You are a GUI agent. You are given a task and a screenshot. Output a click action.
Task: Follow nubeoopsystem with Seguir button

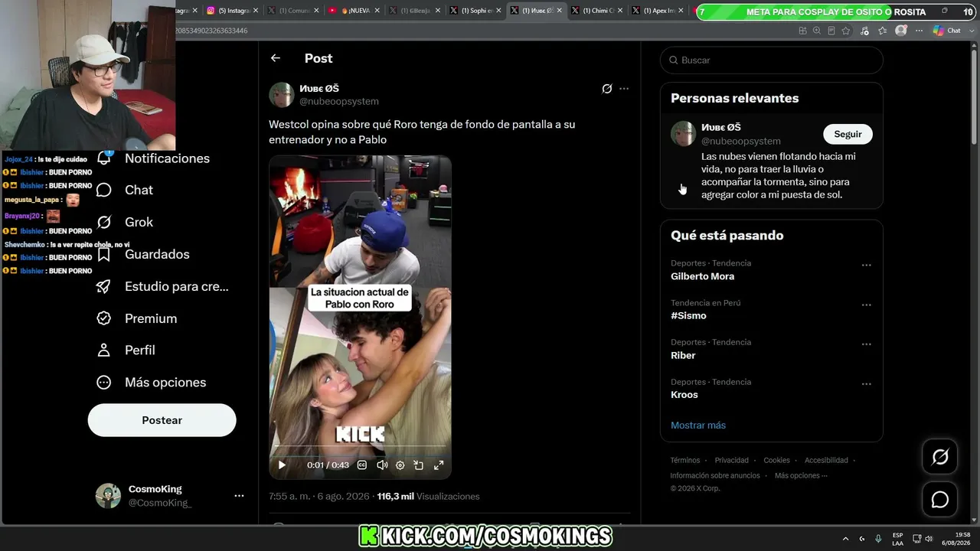tap(848, 134)
